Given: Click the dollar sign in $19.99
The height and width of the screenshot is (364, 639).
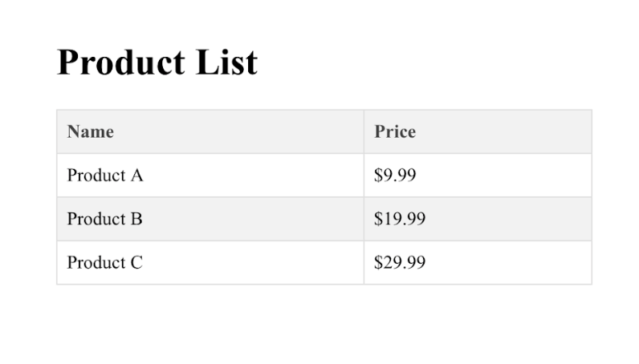Looking at the screenshot, I should pyautogui.click(x=378, y=219).
